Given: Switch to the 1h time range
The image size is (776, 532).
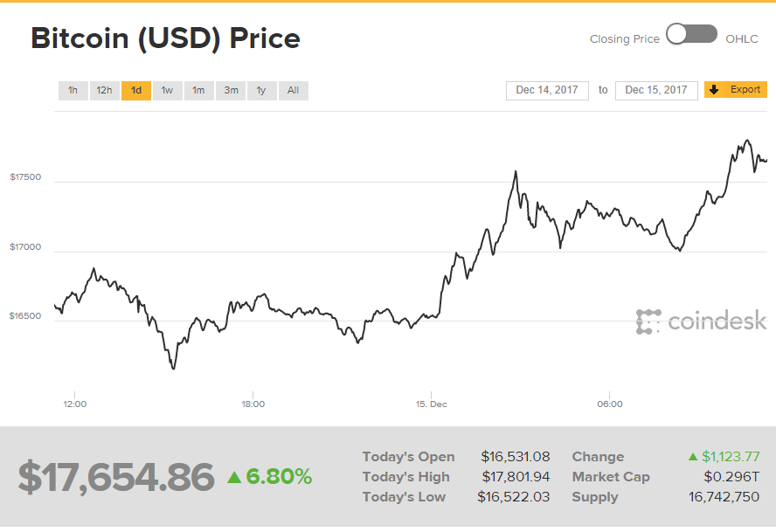Looking at the screenshot, I should coord(73,91).
